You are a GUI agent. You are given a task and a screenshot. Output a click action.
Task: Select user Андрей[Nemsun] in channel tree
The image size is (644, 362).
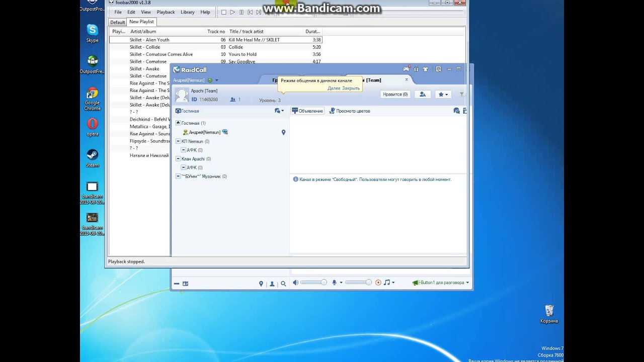[x=204, y=132]
